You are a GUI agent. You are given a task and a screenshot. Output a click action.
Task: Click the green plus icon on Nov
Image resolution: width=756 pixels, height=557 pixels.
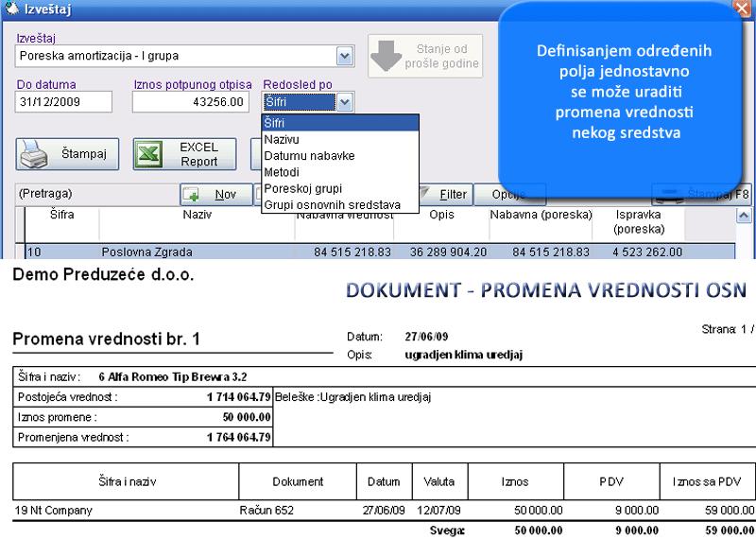point(194,194)
